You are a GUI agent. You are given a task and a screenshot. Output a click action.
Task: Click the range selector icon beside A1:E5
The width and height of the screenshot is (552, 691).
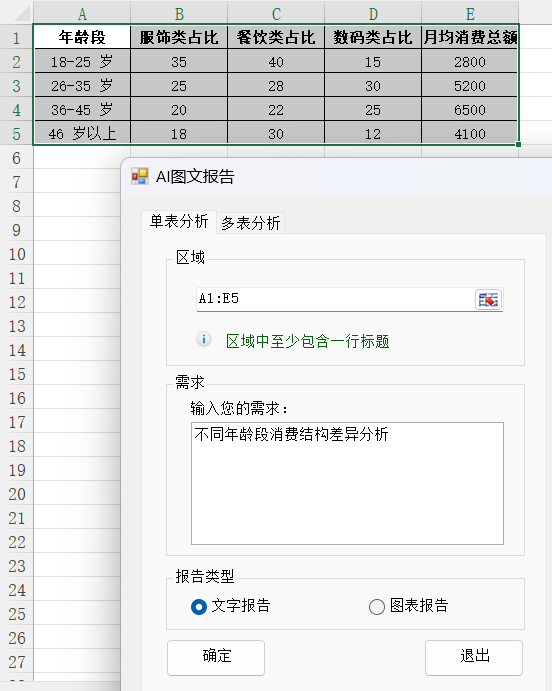click(489, 300)
